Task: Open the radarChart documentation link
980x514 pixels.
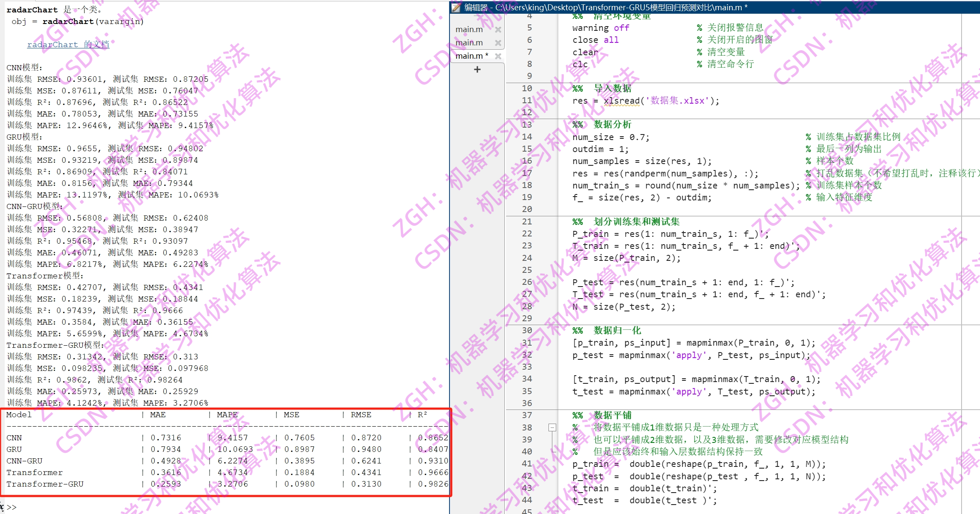Action: tap(68, 45)
